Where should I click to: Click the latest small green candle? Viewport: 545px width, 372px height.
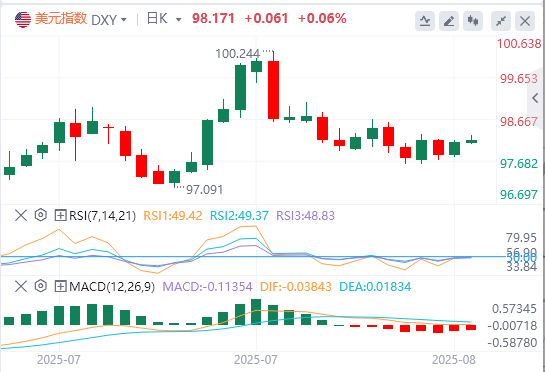click(x=472, y=141)
